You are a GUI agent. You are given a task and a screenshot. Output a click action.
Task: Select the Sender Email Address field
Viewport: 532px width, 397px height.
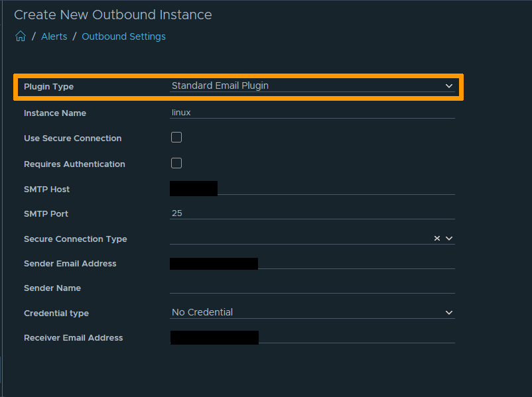point(312,263)
